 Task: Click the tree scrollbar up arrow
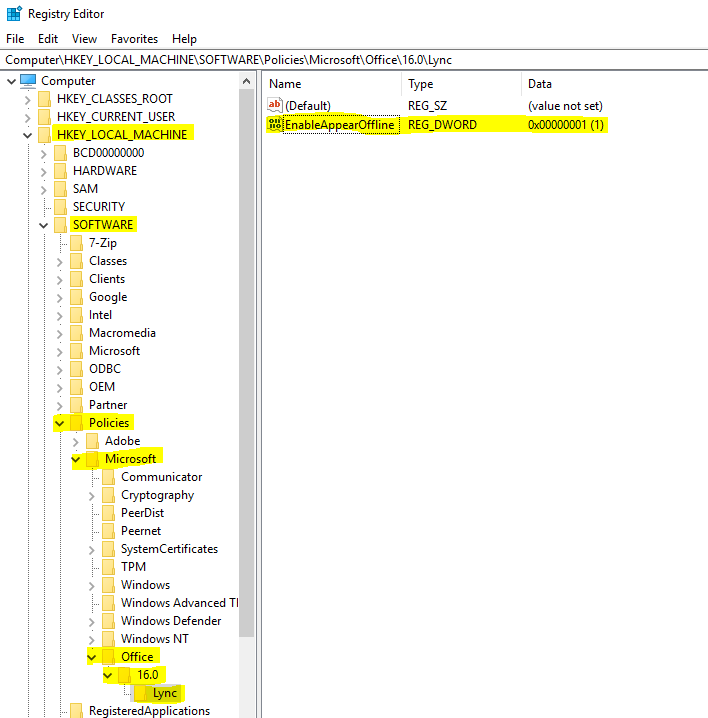pos(246,81)
